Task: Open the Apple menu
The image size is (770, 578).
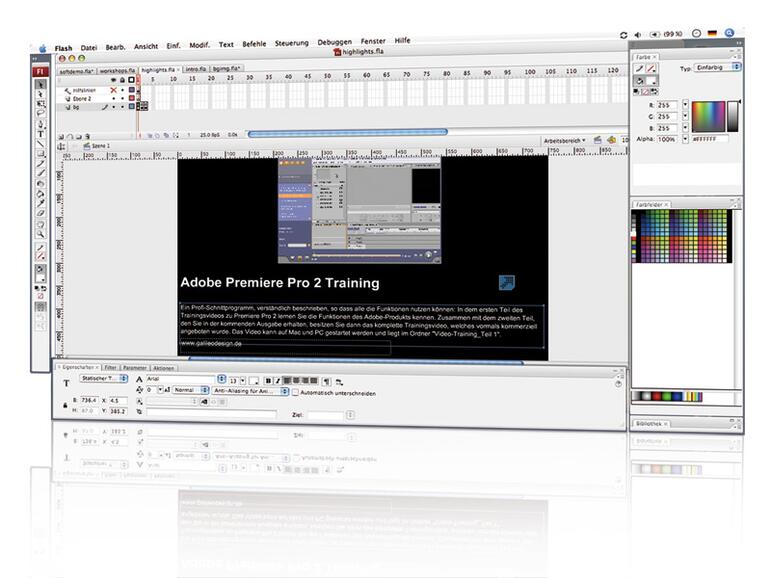Action: 43,48
